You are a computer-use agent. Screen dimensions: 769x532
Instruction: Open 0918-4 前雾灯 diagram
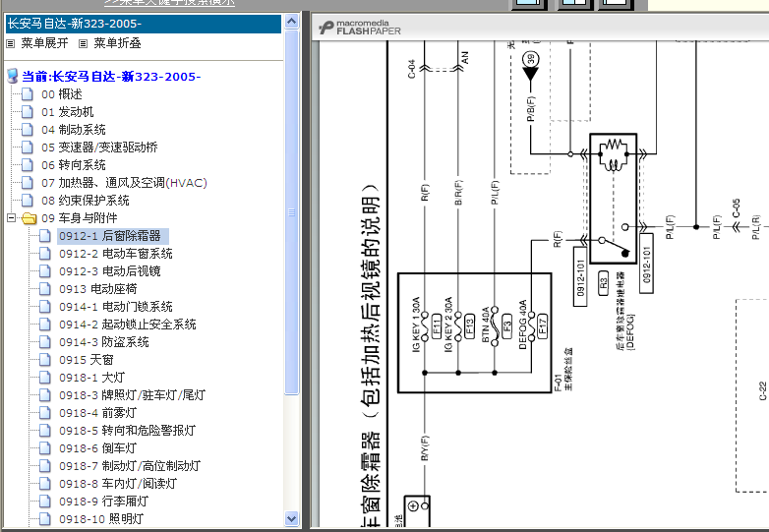point(98,413)
